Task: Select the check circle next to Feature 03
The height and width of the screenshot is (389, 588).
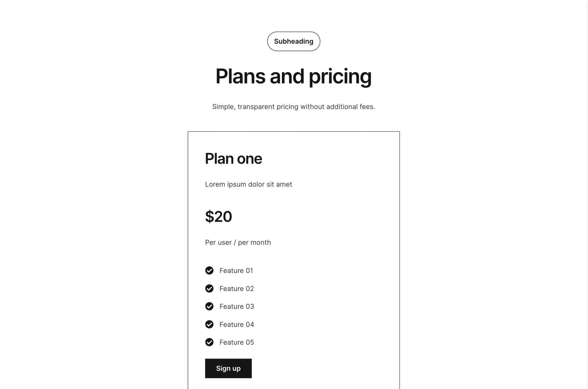Action: click(209, 306)
